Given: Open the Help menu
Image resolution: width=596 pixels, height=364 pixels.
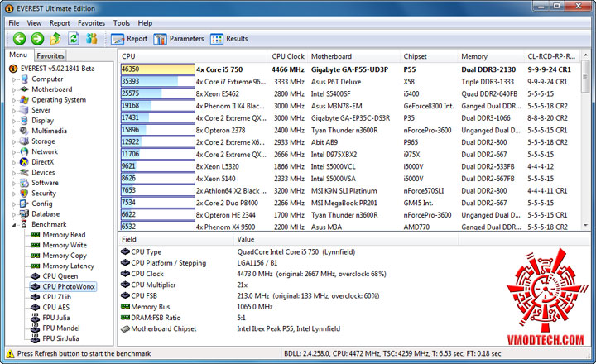Looking at the screenshot, I should (x=145, y=23).
